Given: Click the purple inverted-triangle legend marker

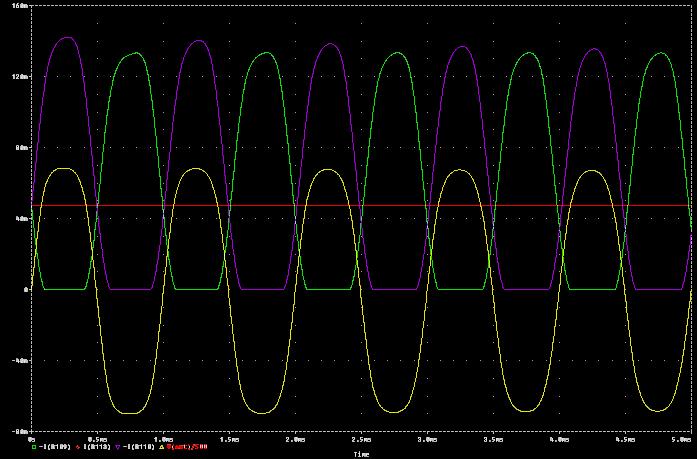Looking at the screenshot, I should tap(118, 447).
